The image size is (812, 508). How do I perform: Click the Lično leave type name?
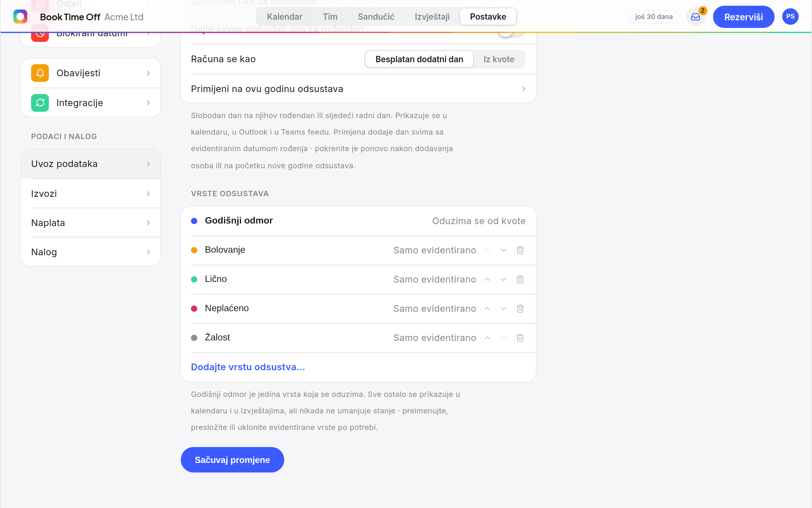(216, 279)
